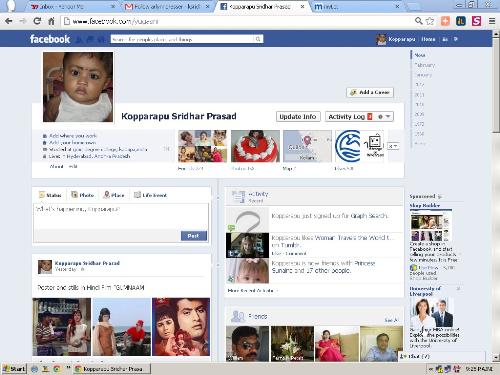Open the Facebook friend requests icon
The width and height of the screenshot is (500, 375).
click(80, 39)
